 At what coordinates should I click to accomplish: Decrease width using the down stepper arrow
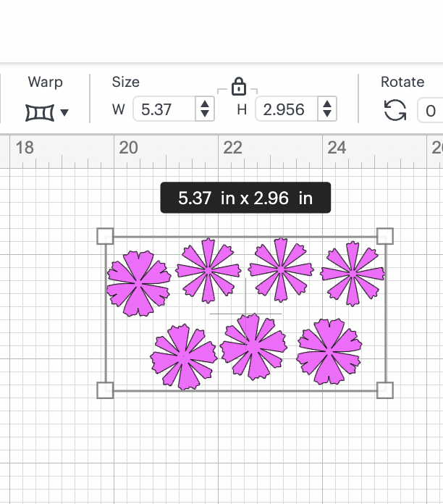[205, 114]
